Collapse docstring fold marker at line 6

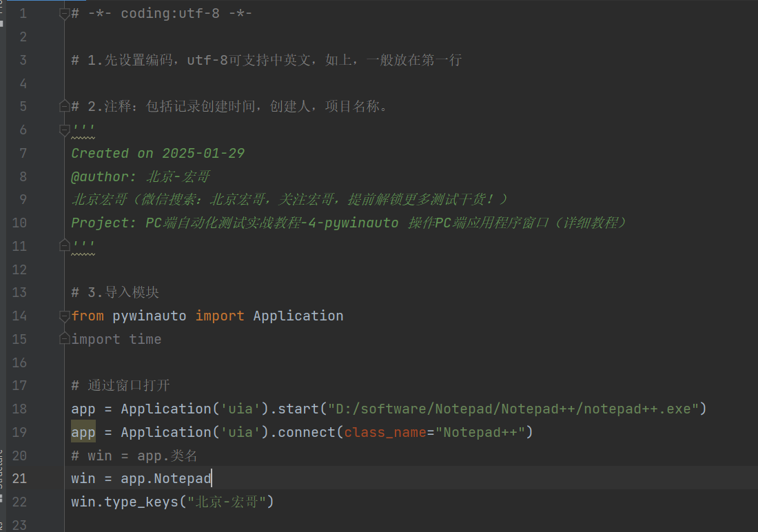coord(64,130)
